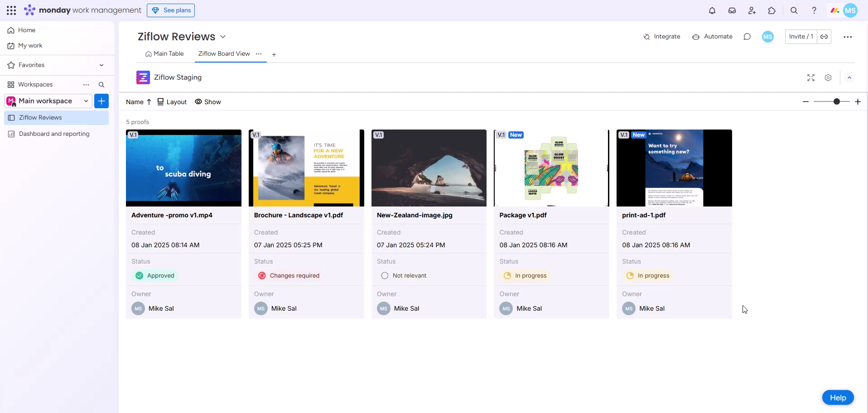Open Package v1.pdf box thumbnail
The width and height of the screenshot is (868, 413).
click(x=551, y=168)
